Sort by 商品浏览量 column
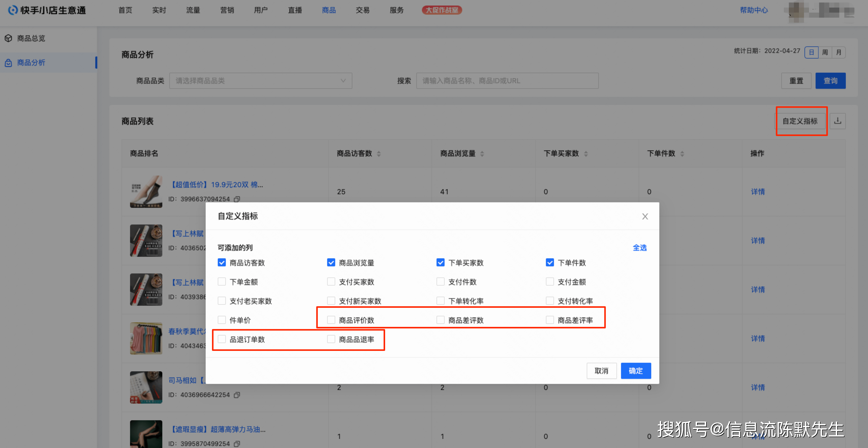The height and width of the screenshot is (448, 868). [482, 153]
